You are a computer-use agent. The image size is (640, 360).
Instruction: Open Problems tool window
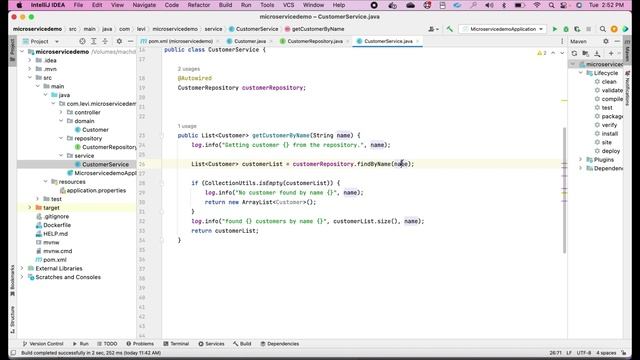coord(140,344)
